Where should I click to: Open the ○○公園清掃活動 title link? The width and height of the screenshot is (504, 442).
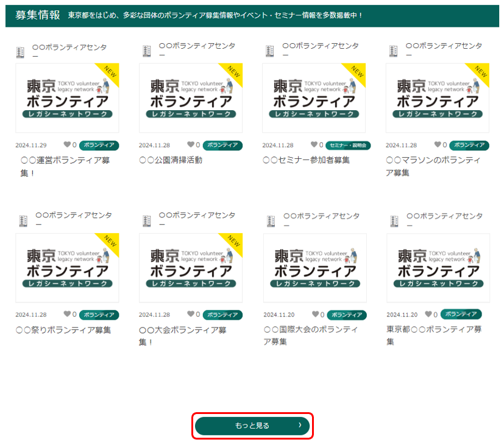170,160
